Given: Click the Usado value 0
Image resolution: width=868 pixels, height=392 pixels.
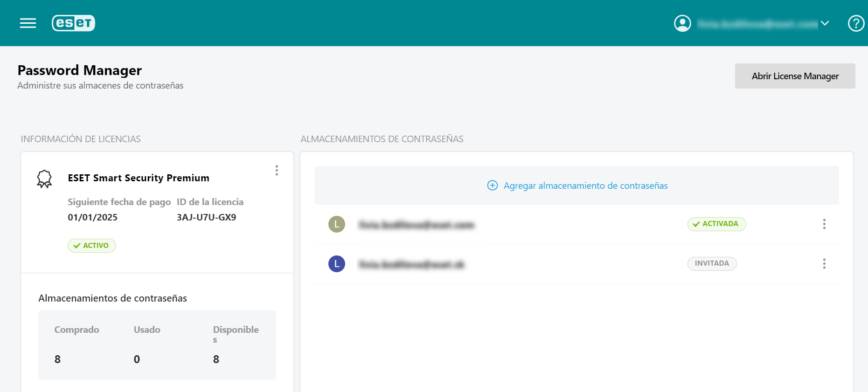Looking at the screenshot, I should pyautogui.click(x=137, y=359).
